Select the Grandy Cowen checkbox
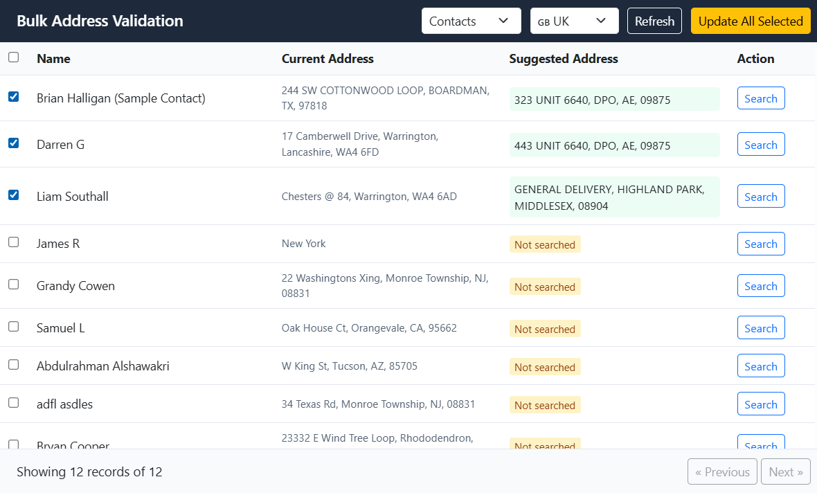Screen dimensions: 817x504 click(14, 285)
